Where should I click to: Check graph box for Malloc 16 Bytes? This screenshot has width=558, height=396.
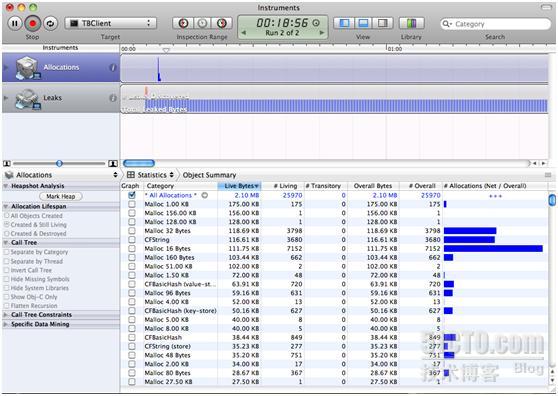pyautogui.click(x=132, y=249)
